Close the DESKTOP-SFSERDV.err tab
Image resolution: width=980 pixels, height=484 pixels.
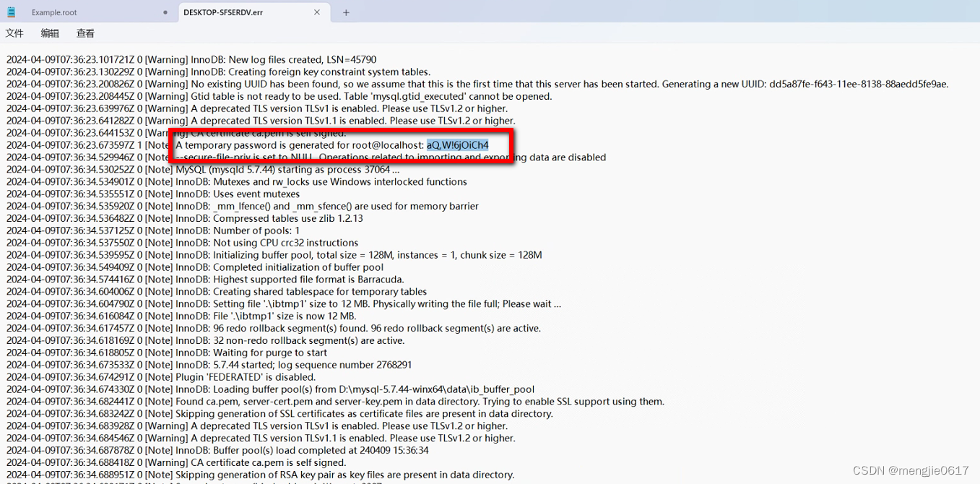pos(316,12)
